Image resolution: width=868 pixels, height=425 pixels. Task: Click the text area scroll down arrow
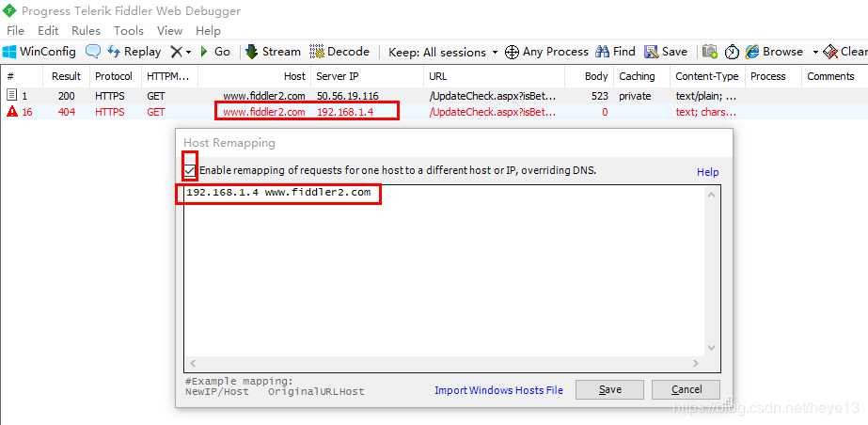click(712, 348)
